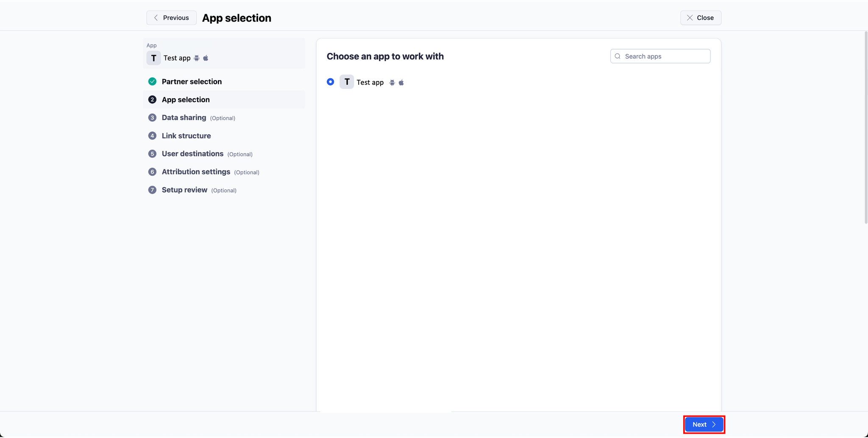
Task: Click the Apple icon in sidebar App header
Action: click(206, 58)
